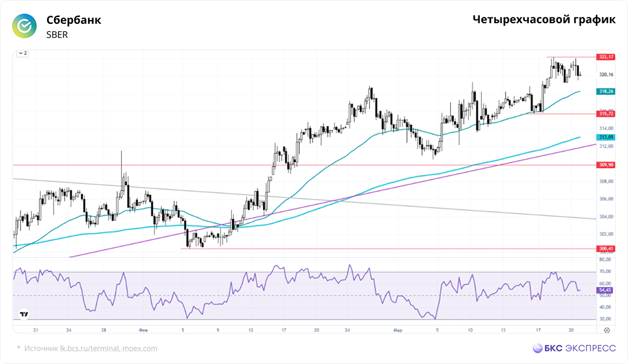Click the Мар month label on time axis

pos(398,330)
